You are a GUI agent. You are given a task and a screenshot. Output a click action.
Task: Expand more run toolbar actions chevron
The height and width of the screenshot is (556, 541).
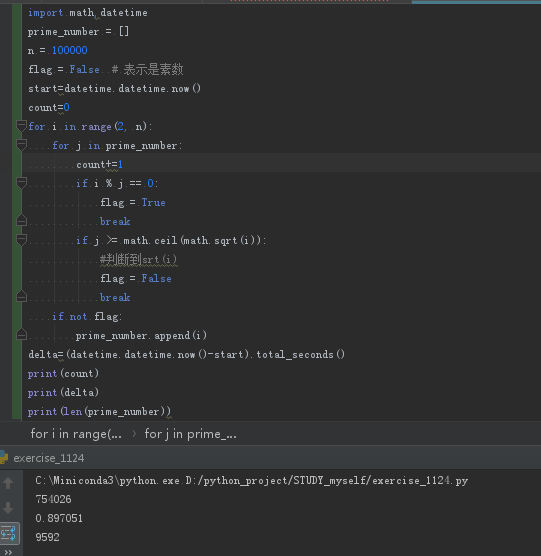coord(8,552)
